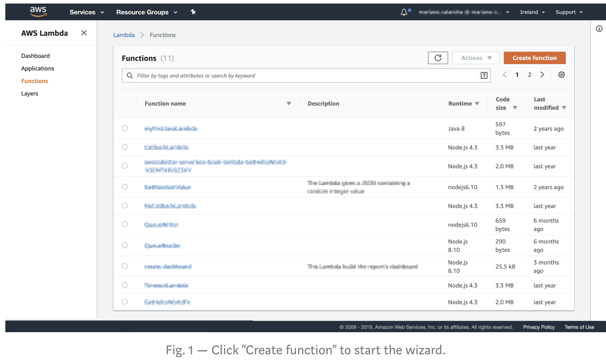
Task: Select page 1 in pagination
Action: pos(517,75)
